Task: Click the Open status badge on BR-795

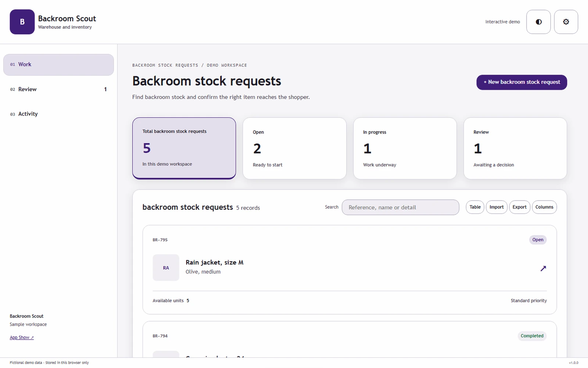Action: pos(538,240)
